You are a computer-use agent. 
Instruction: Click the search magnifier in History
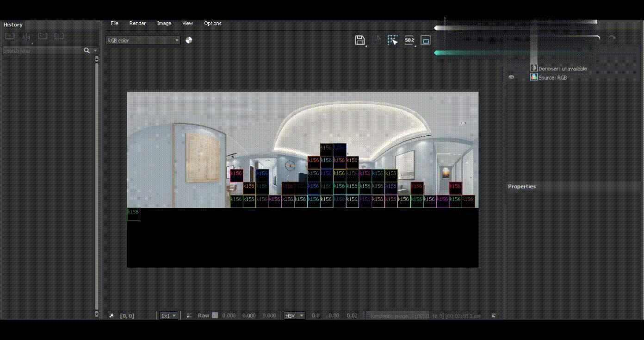coord(87,50)
